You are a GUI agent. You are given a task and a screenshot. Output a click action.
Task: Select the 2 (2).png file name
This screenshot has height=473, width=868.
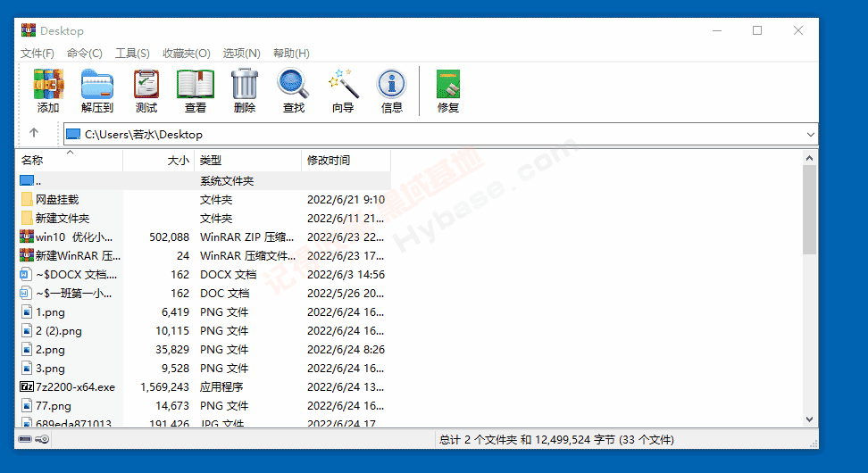click(59, 331)
